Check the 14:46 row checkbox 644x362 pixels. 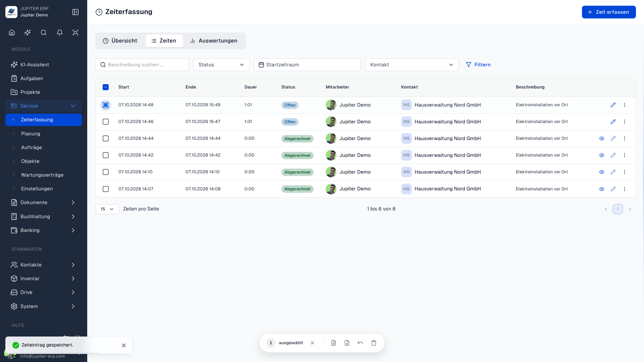[106, 122]
